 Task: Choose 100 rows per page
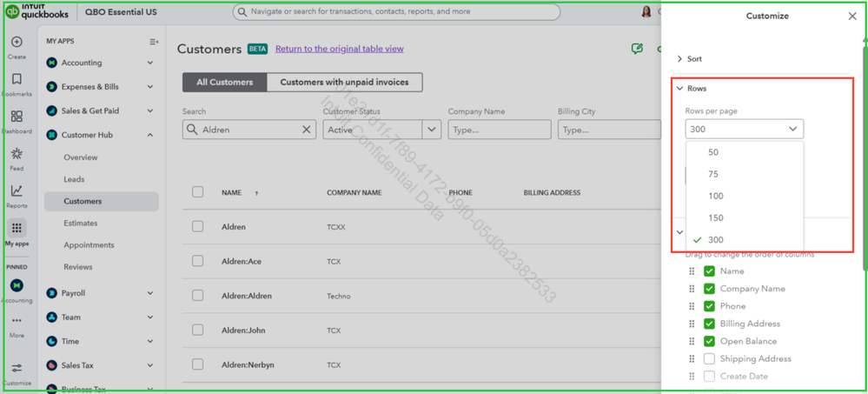click(744, 197)
